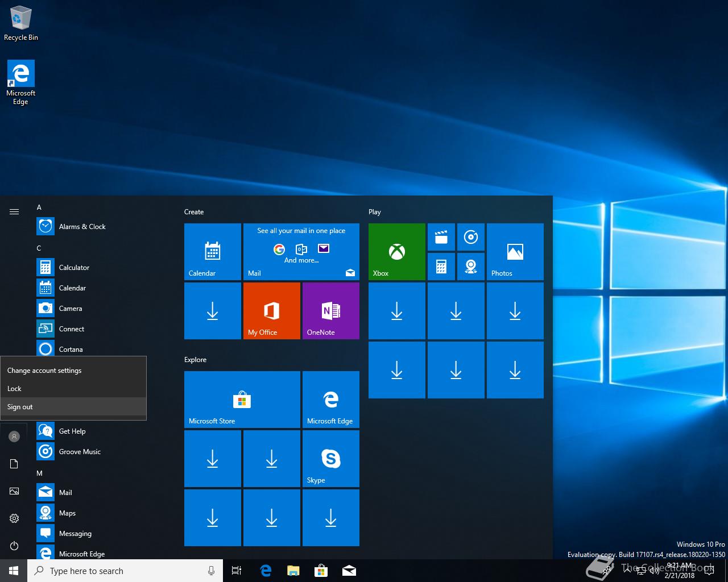Open File Explorer from the taskbar
728x582 pixels.
click(293, 571)
